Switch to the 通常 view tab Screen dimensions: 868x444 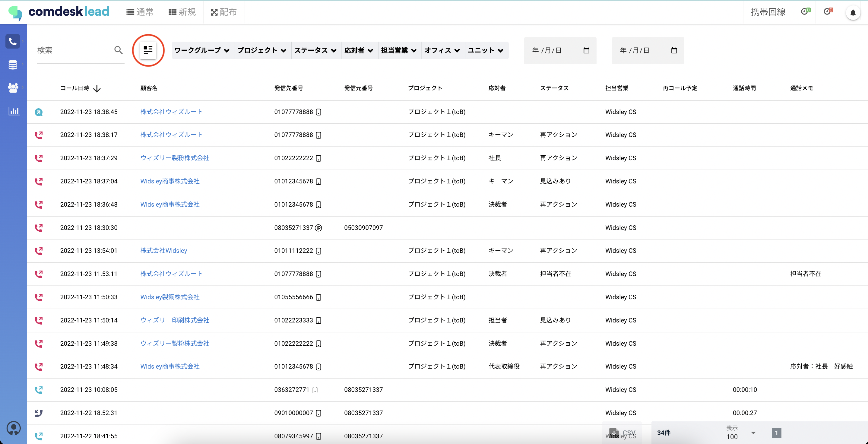[x=140, y=12]
